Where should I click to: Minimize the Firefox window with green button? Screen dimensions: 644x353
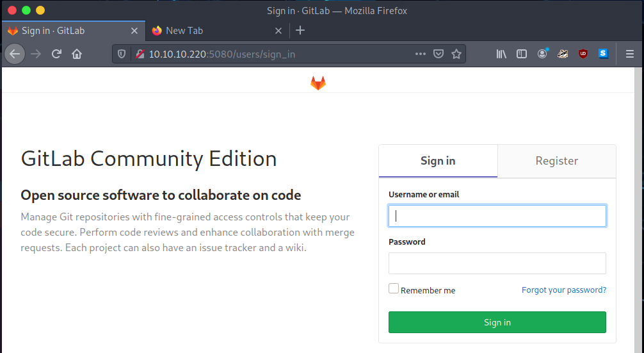26,10
